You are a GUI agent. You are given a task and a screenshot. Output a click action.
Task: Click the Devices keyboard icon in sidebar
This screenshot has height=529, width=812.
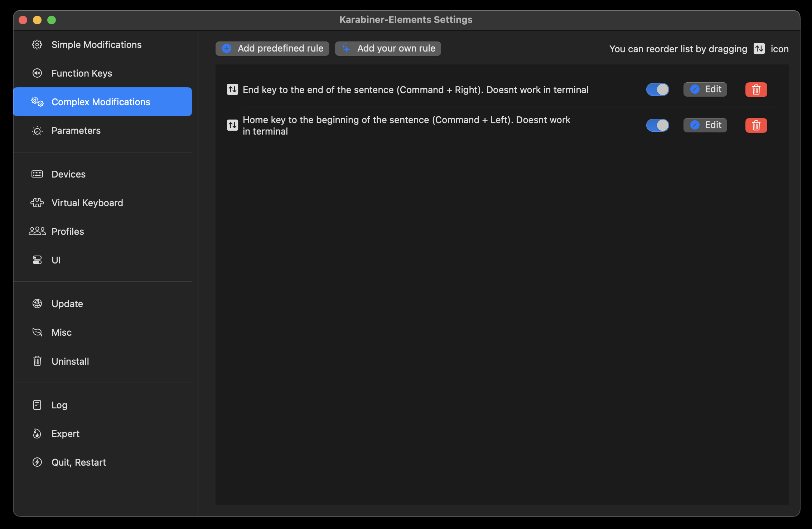[x=37, y=174]
